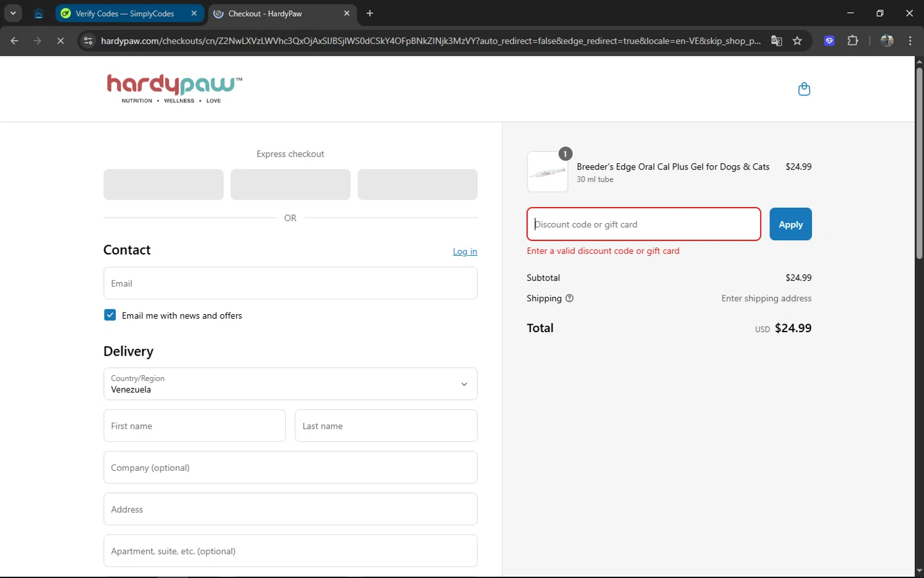
Task: Open the browser profile avatar
Action: click(x=887, y=41)
